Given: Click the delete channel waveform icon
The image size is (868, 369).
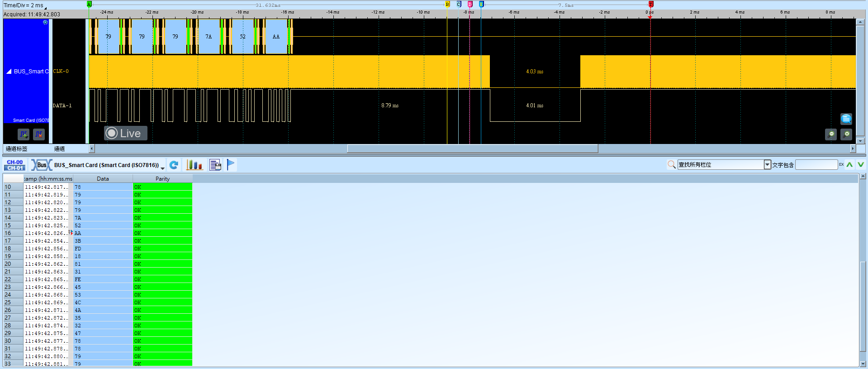Looking at the screenshot, I should (x=39, y=134).
